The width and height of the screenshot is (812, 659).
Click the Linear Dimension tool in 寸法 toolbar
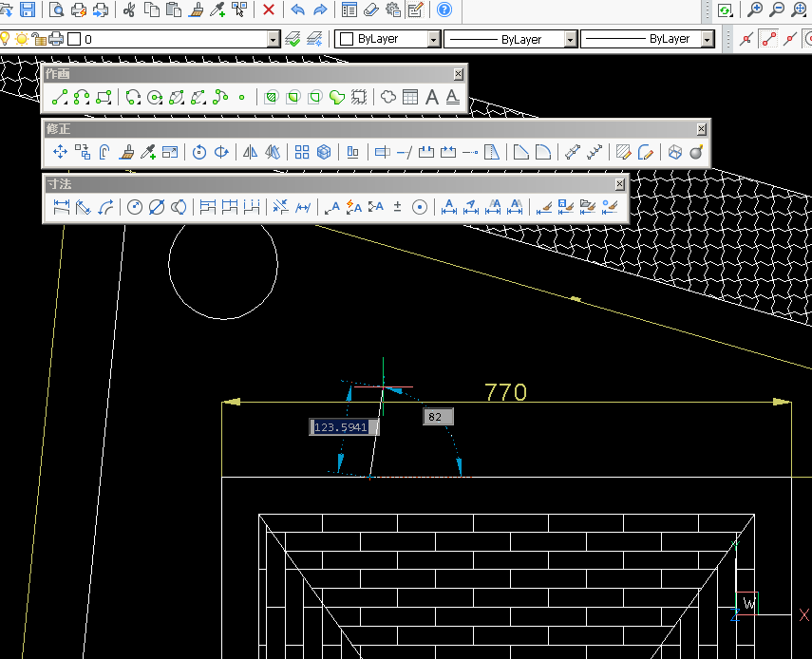[62, 207]
